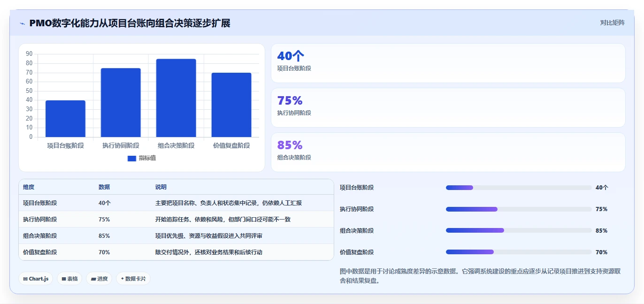Click the description starting 除交付情况外

pyautogui.click(x=209, y=252)
